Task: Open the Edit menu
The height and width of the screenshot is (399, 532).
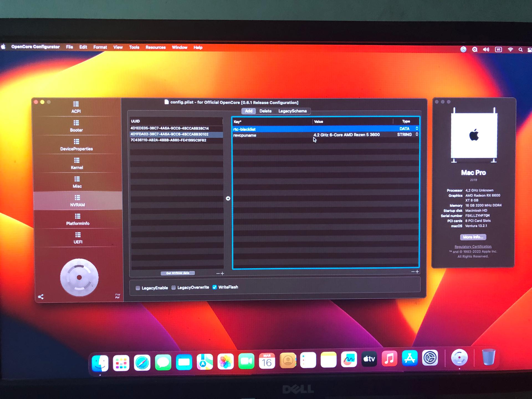Action: click(83, 47)
